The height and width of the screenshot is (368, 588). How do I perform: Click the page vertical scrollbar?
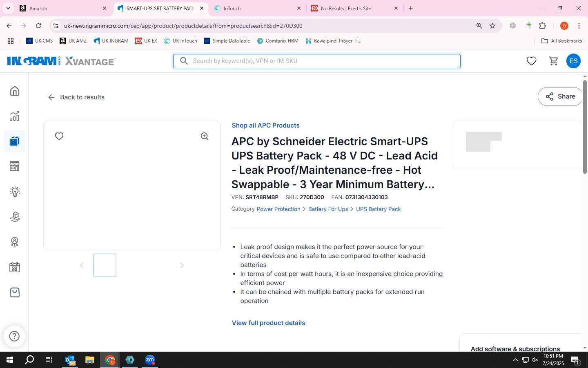(585, 127)
